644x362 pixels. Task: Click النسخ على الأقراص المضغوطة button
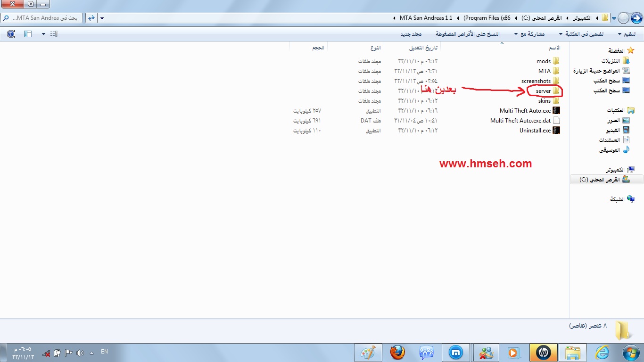467,34
